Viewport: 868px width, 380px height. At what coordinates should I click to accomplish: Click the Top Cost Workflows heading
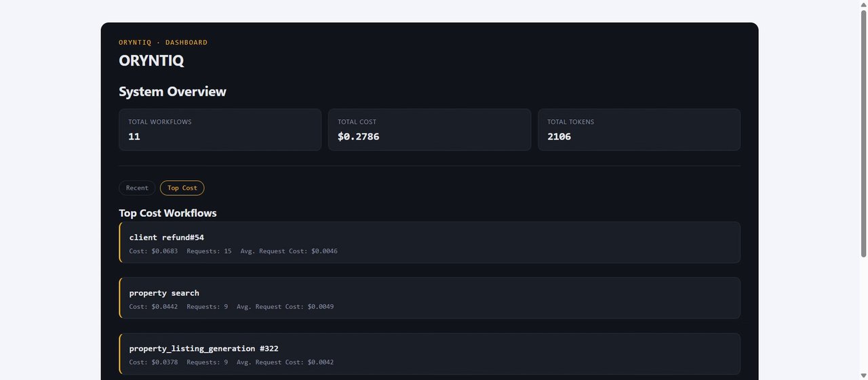coord(167,213)
